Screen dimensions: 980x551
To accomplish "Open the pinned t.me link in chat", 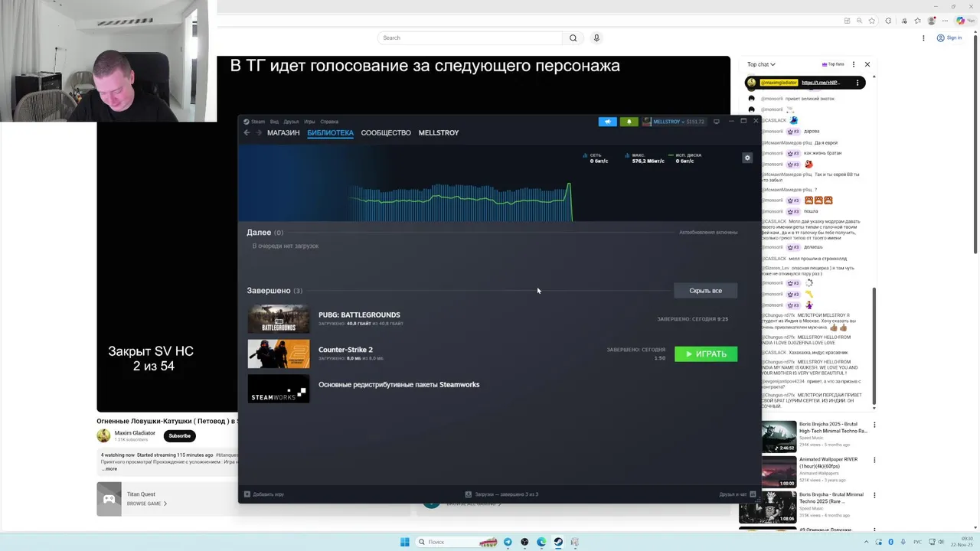I will [x=821, y=83].
